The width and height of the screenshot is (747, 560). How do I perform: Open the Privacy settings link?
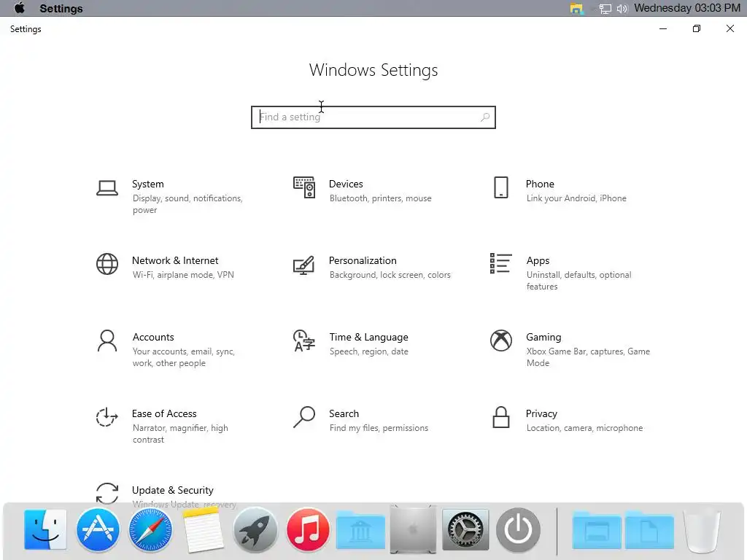pyautogui.click(x=541, y=414)
